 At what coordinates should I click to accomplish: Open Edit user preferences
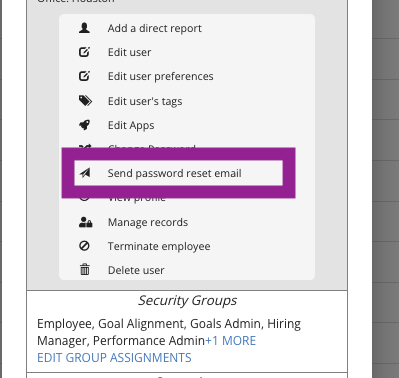pos(160,76)
